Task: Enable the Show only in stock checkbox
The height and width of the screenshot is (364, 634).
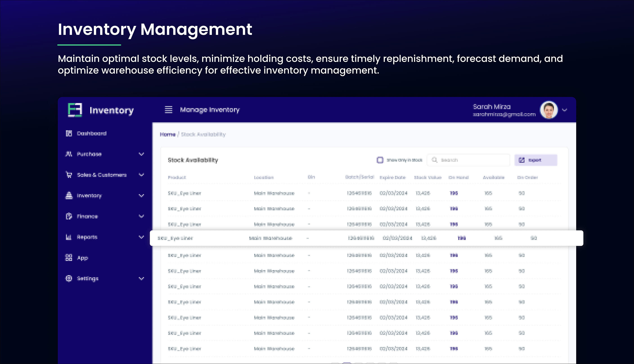Action: [x=380, y=160]
